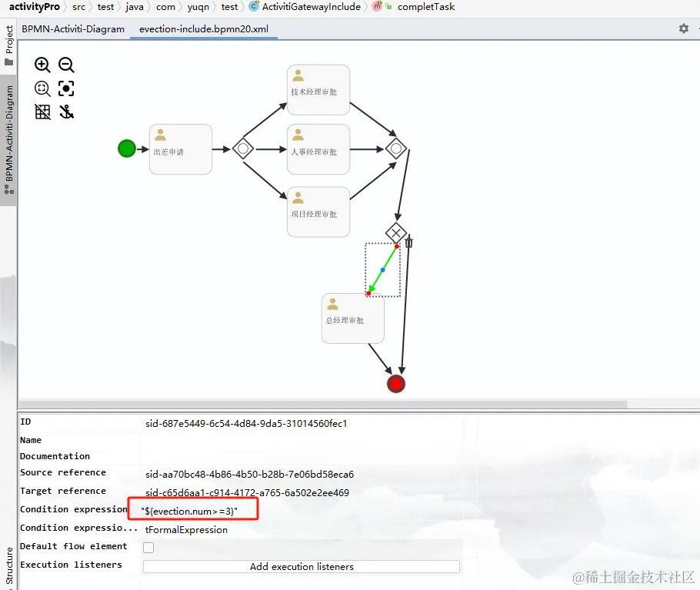Click the anchor icon in diagram toolbar
The image size is (700, 590).
[66, 112]
